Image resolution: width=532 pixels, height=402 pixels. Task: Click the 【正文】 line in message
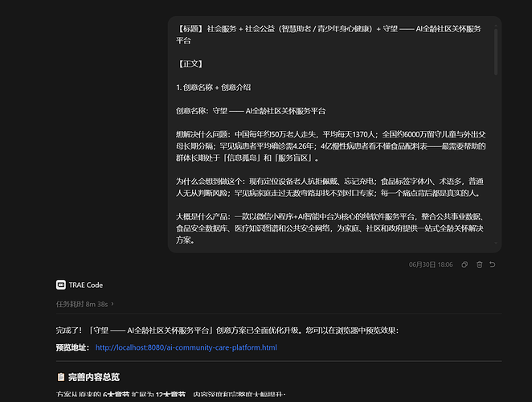pyautogui.click(x=190, y=64)
